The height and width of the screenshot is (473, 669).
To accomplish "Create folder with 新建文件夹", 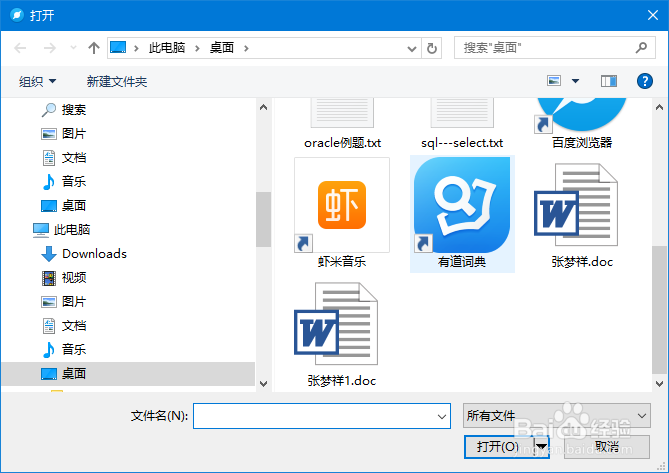I will 116,81.
